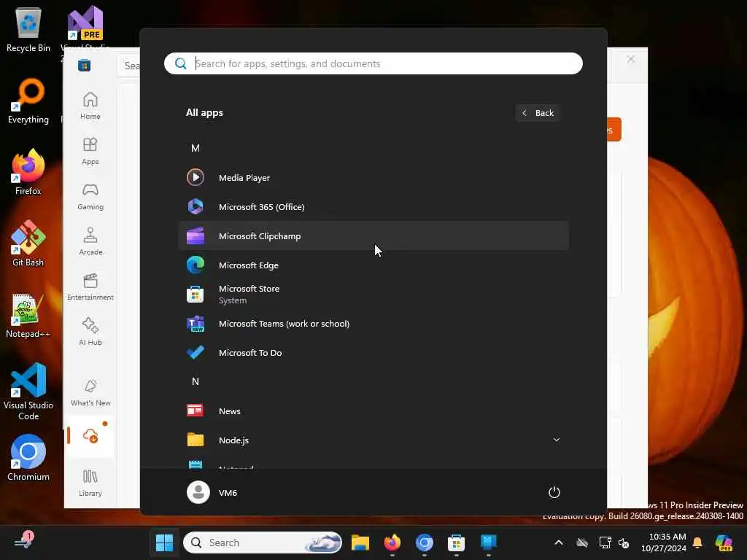Select Firefox desktop shortcut
747x560 pixels.
[28, 172]
